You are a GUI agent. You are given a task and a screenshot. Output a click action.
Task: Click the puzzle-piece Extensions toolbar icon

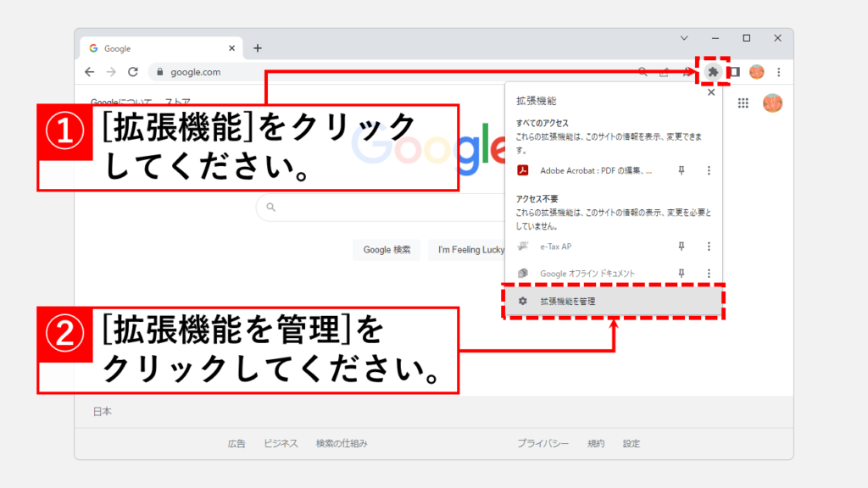(x=712, y=72)
